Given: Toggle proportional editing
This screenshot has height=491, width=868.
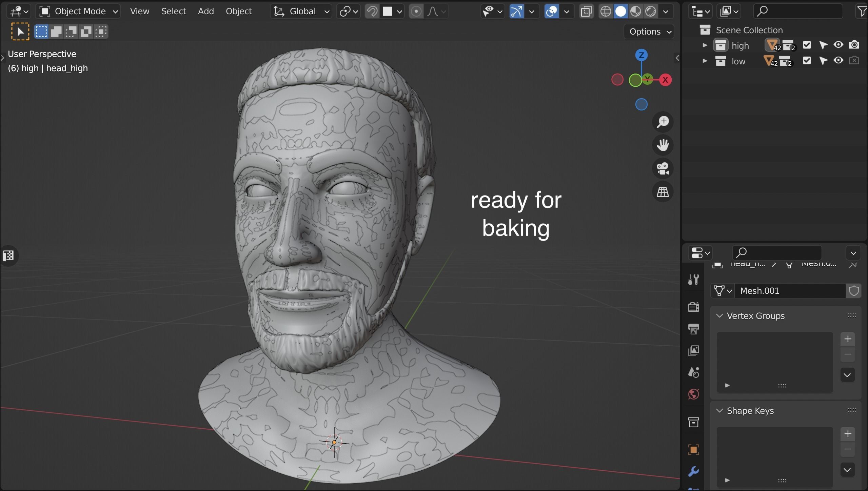Looking at the screenshot, I should point(416,12).
